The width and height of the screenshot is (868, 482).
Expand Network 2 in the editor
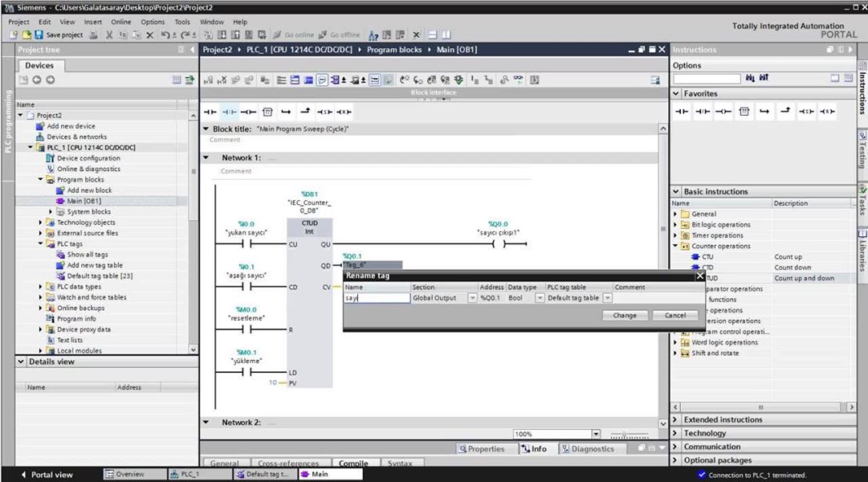pyautogui.click(x=206, y=423)
